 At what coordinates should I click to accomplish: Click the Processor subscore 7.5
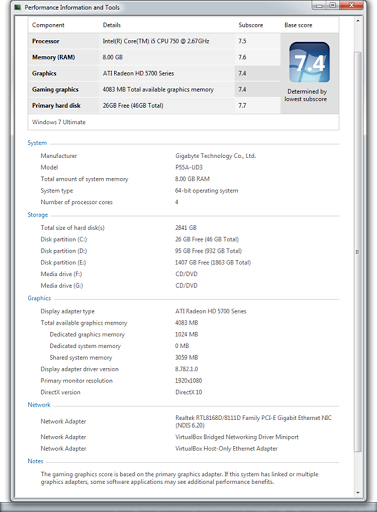click(242, 41)
